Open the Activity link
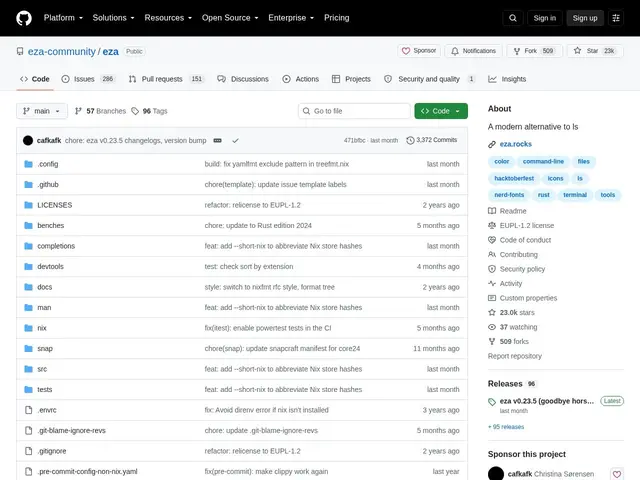The image size is (640, 480). (511, 283)
